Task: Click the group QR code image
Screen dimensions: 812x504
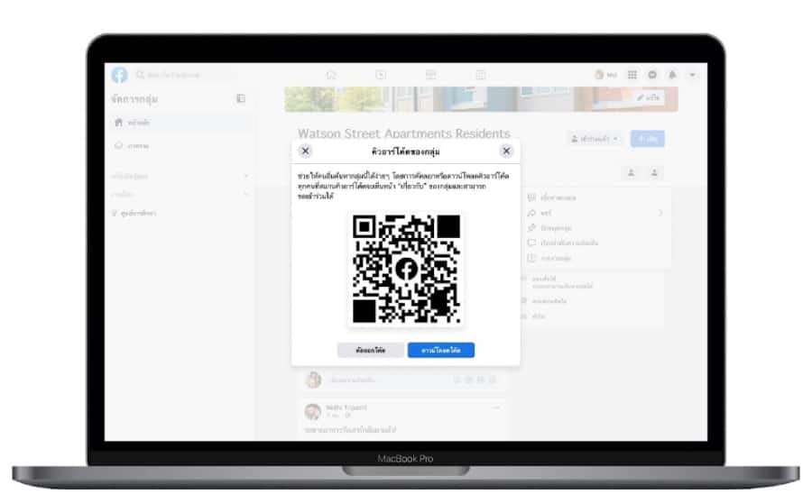Action: [406, 269]
